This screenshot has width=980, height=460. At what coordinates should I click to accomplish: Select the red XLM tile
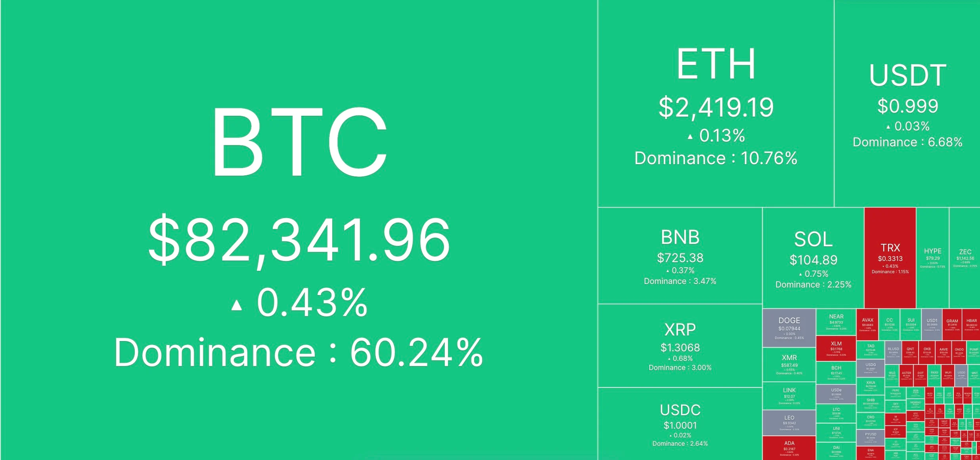point(836,349)
